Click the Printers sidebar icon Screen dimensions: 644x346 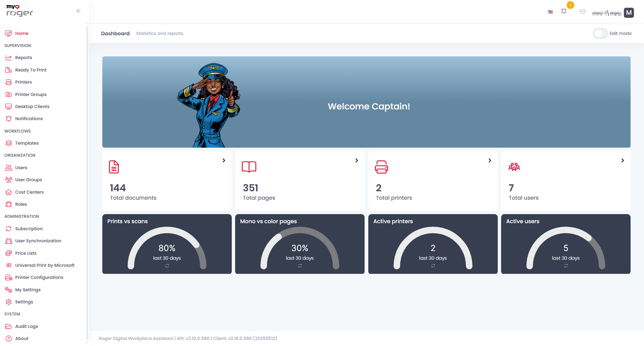click(x=9, y=82)
